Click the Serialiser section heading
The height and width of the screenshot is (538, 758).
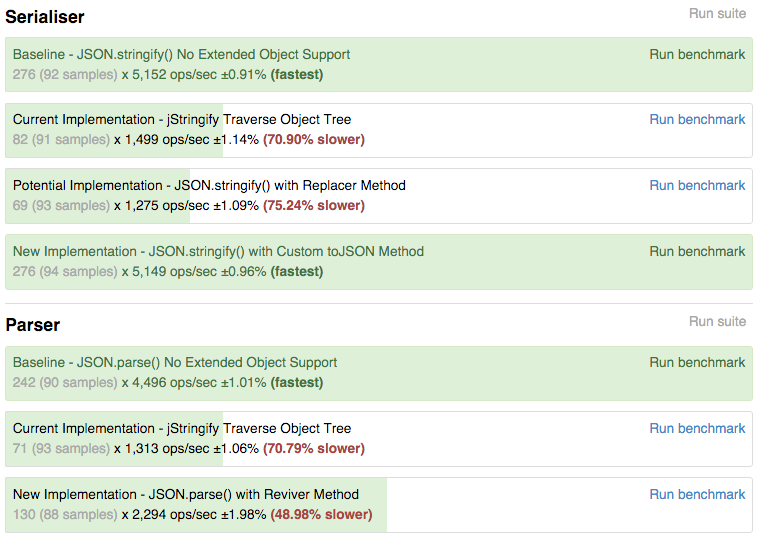pos(45,17)
